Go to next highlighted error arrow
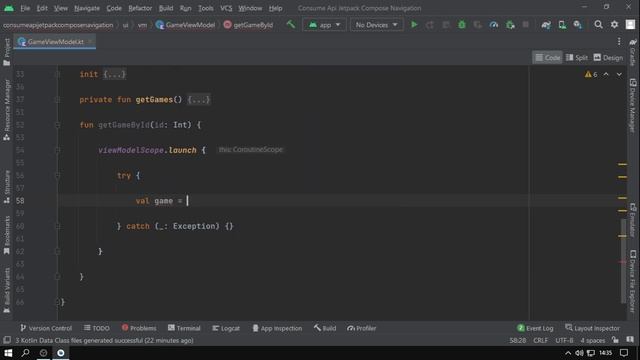 619,74
